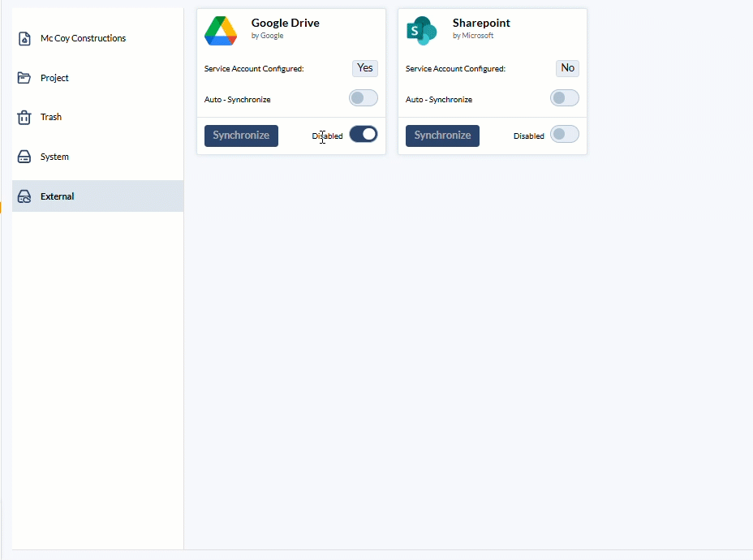Click the Google Drive title text
Viewport: 753px width, 560px height.
tap(286, 23)
